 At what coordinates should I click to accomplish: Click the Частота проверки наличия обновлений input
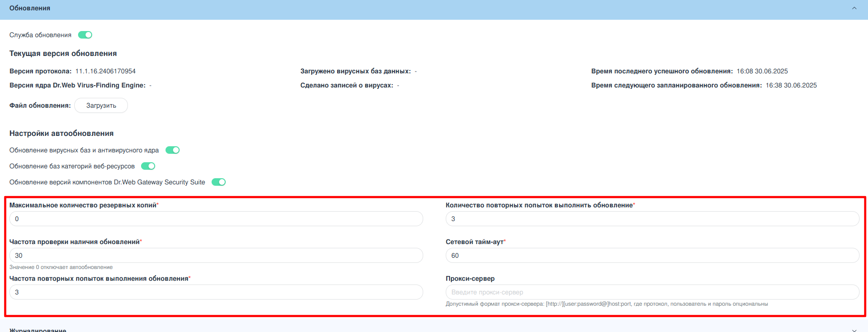(216, 255)
